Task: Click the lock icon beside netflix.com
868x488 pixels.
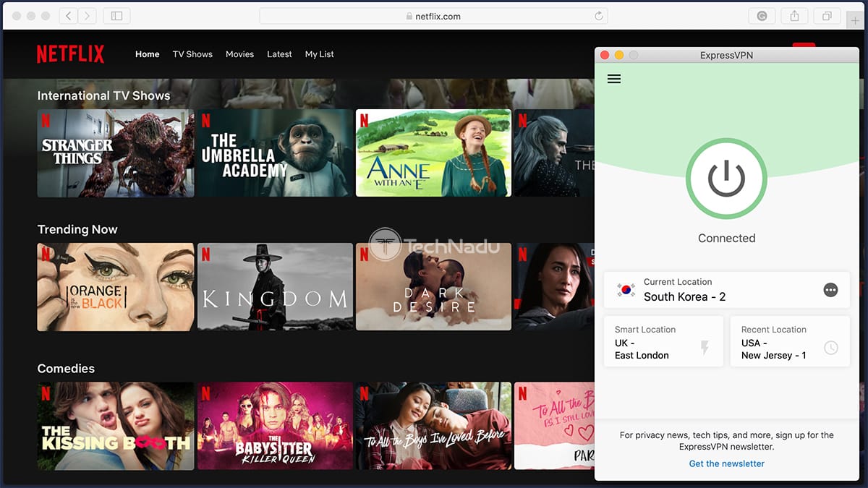Action: point(409,16)
